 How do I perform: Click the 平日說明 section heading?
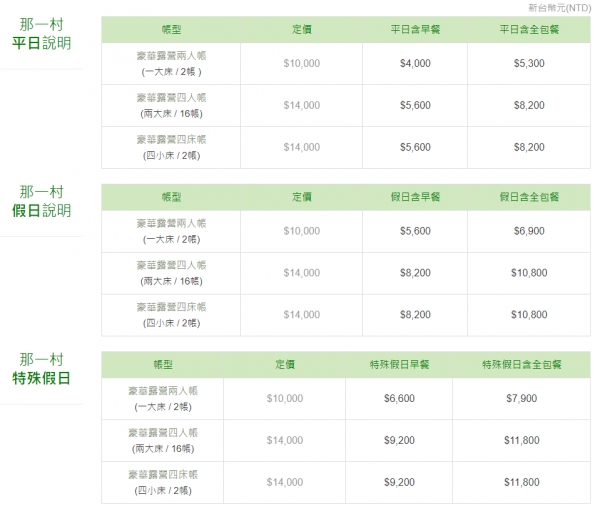pos(41,42)
